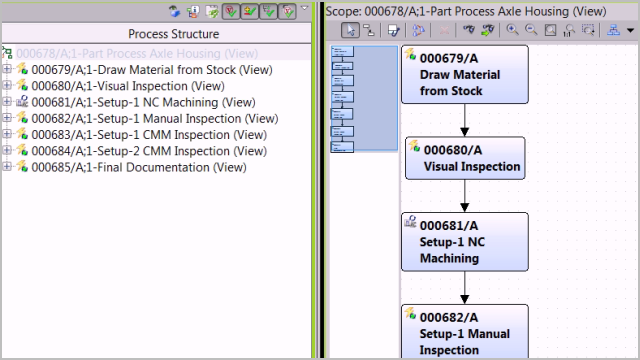Select 000682/A;1-Setup-1 Manual Inspection tree row
The height and width of the screenshot is (360, 640).
(x=155, y=119)
